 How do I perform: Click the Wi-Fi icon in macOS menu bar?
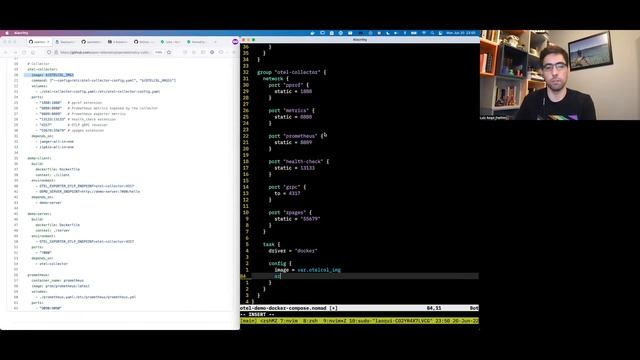(x=424, y=33)
